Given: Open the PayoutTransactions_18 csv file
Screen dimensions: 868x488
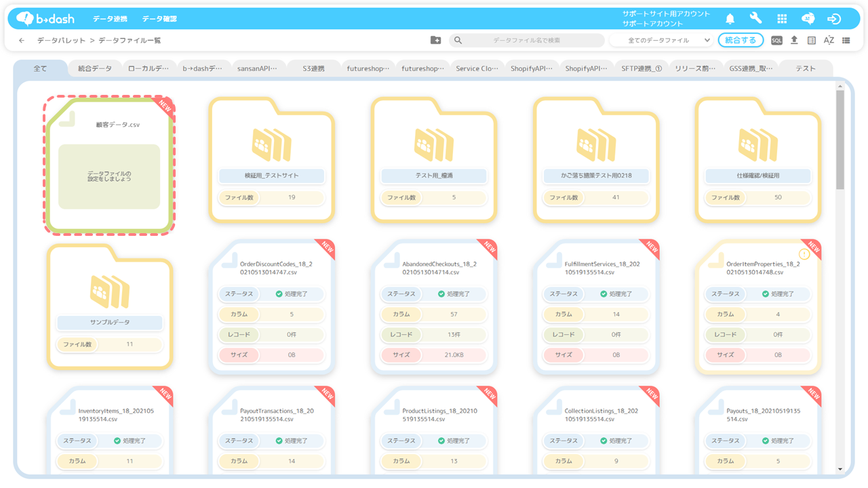Looking at the screenshot, I should tap(271, 431).
